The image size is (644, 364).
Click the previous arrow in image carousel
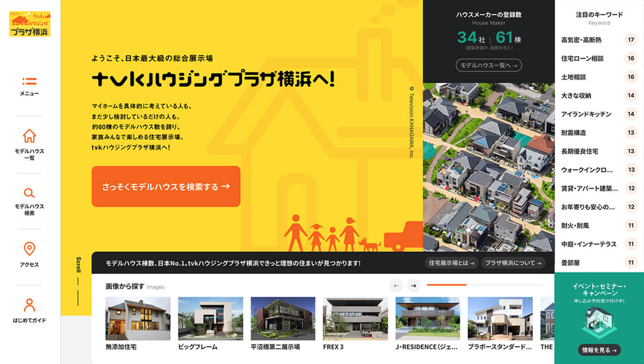click(x=396, y=286)
